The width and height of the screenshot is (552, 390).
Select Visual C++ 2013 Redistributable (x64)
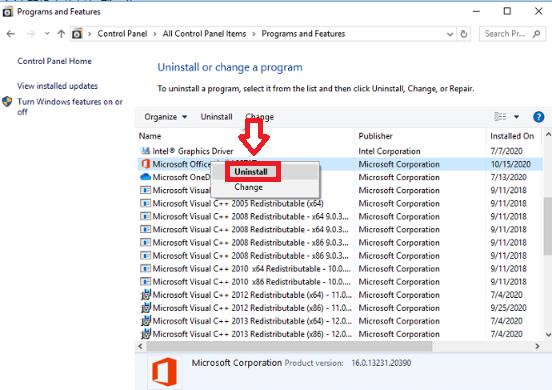[x=340, y=321]
